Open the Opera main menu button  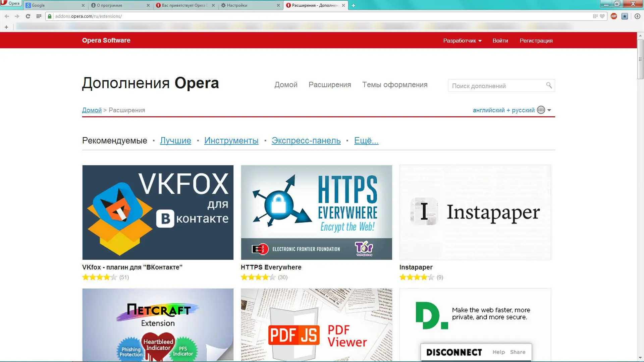(x=11, y=3)
